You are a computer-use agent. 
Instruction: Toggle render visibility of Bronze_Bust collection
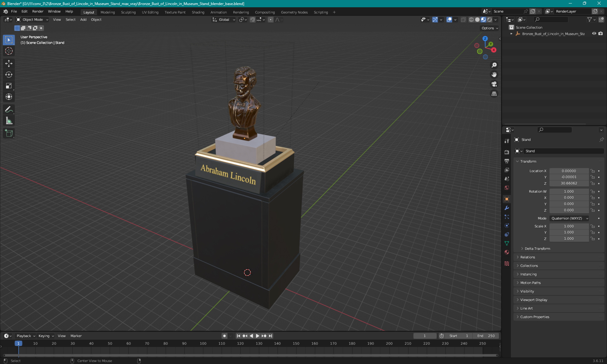[601, 33]
